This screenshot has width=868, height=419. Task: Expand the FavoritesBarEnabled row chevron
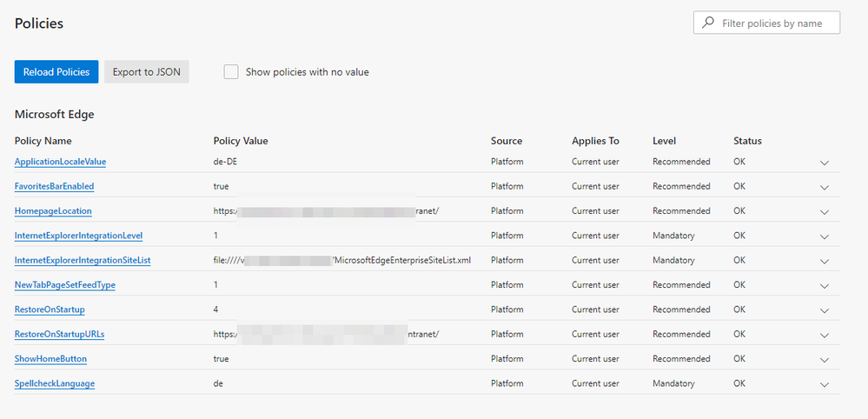(825, 187)
